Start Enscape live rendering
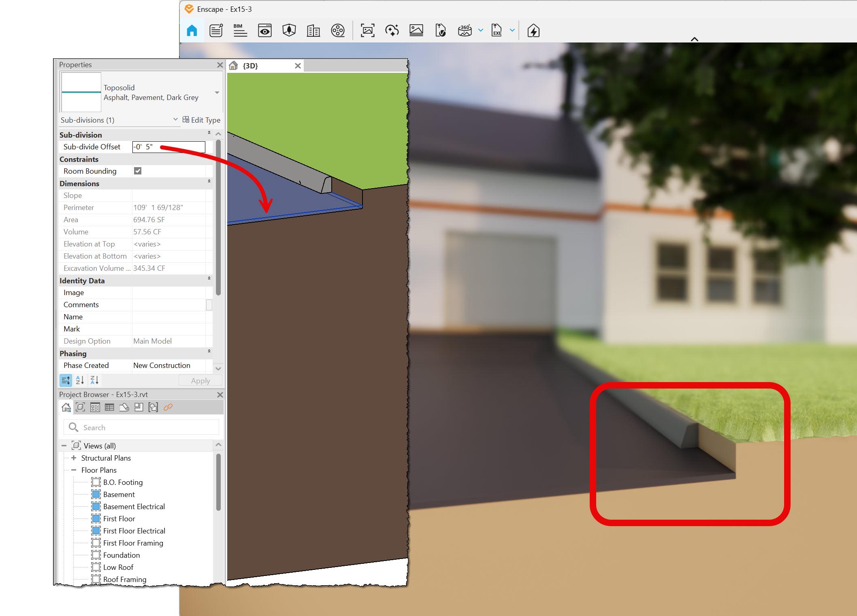This screenshot has height=616, width=857. coord(533,30)
